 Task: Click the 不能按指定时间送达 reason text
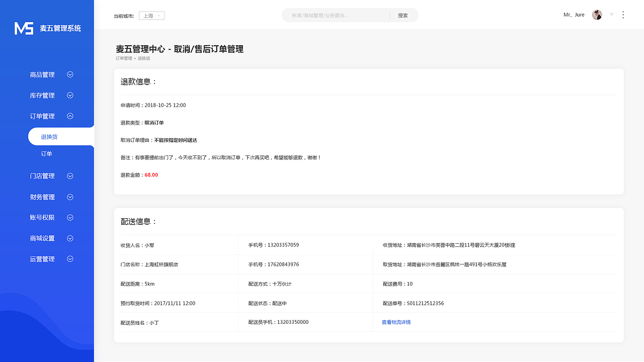click(176, 140)
